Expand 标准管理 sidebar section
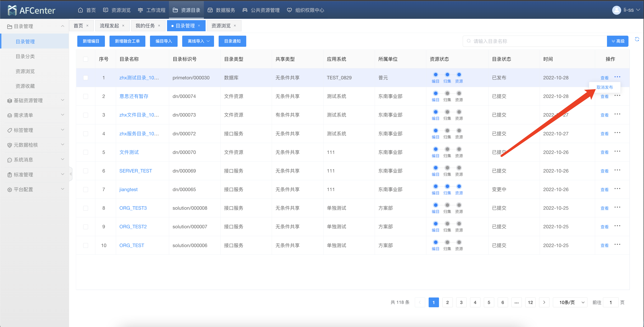 35,175
